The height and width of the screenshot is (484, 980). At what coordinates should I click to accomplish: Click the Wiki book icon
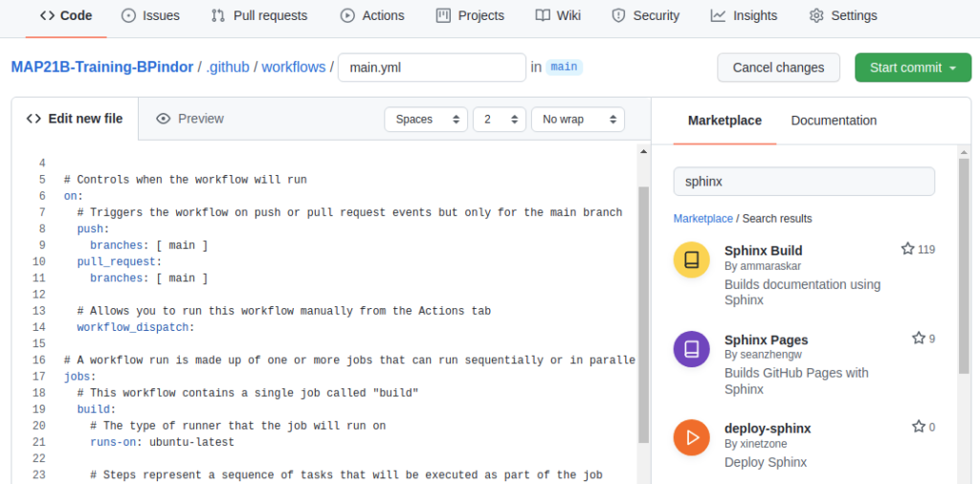pyautogui.click(x=543, y=15)
